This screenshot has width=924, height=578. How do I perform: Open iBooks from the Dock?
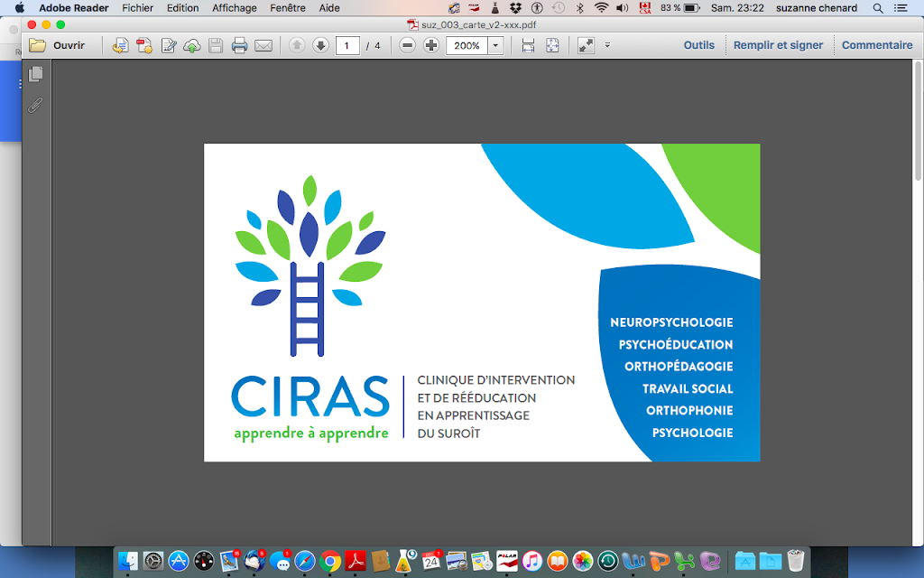(x=558, y=561)
